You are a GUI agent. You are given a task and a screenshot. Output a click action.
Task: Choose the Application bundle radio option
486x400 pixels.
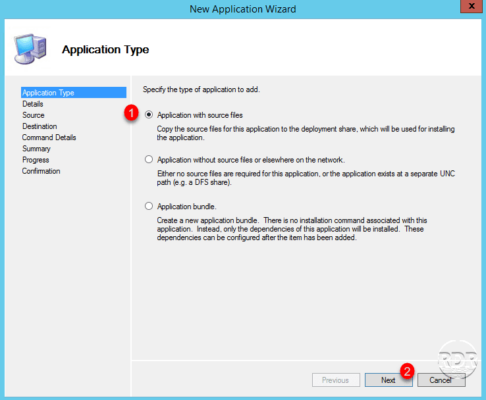click(149, 206)
